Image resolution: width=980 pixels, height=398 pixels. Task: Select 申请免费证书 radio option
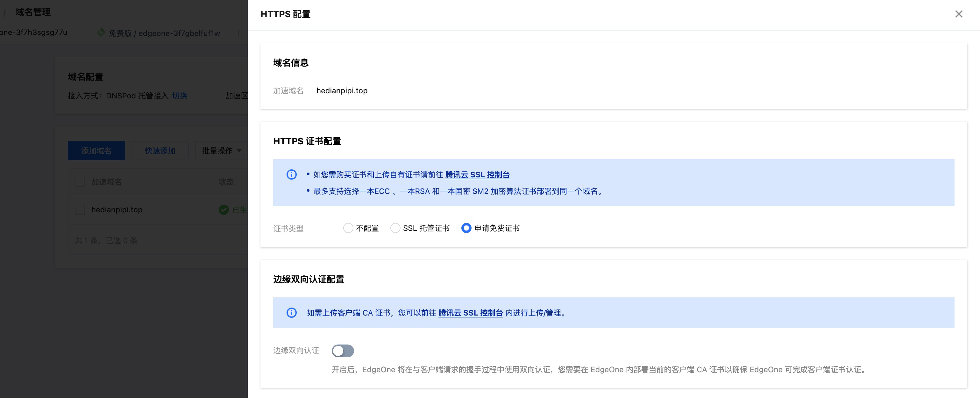(466, 228)
